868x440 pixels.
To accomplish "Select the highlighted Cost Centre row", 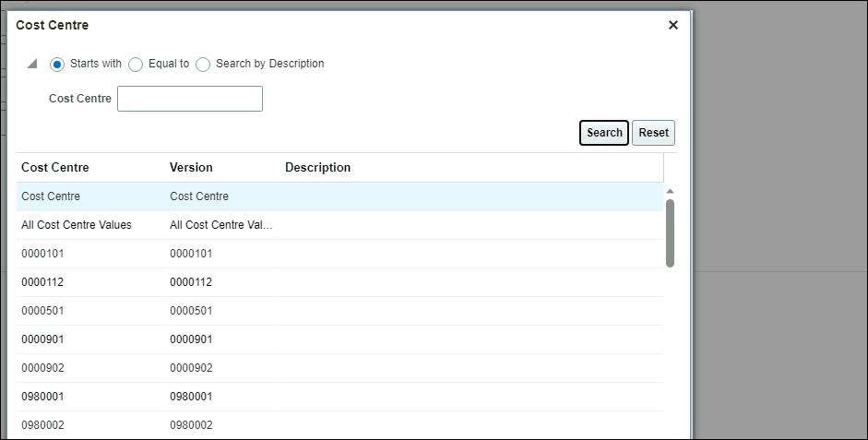I will pos(339,196).
